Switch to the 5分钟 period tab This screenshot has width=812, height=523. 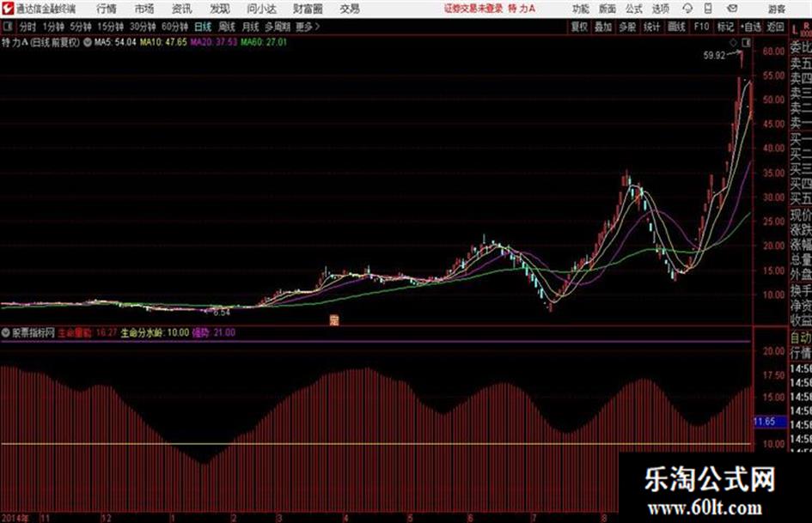81,27
